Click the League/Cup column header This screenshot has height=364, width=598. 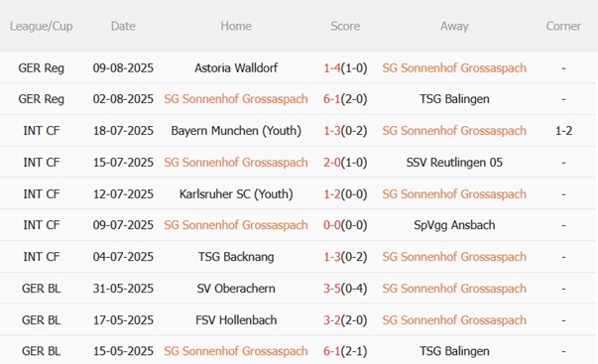pos(42,26)
